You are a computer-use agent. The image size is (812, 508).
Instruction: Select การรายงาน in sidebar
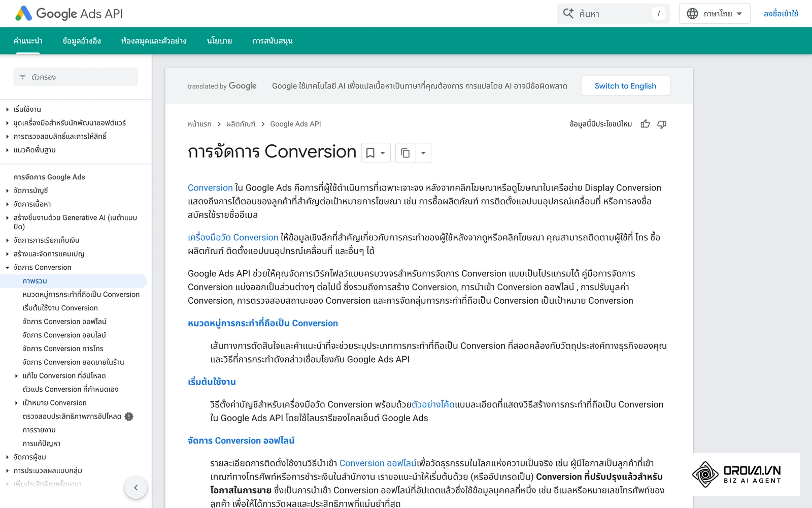click(39, 430)
